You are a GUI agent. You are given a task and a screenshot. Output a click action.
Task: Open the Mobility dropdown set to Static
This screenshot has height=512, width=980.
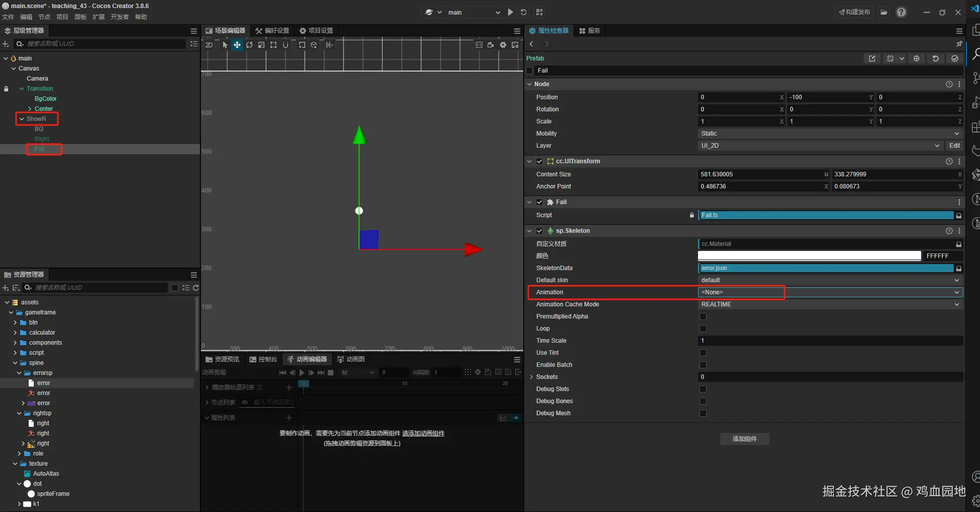(x=830, y=134)
